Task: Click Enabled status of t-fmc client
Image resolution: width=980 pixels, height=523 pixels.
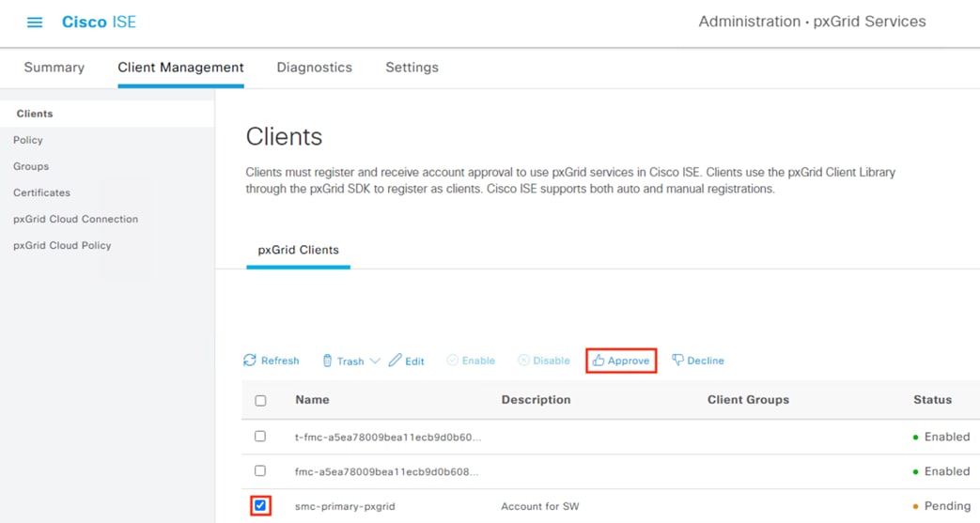Action: (941, 437)
